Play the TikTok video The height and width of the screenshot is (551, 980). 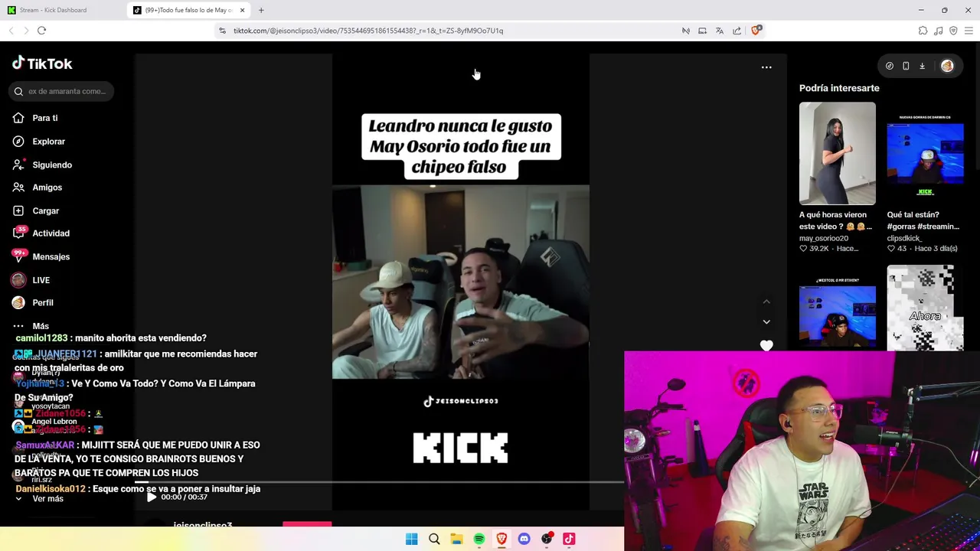[x=151, y=497]
